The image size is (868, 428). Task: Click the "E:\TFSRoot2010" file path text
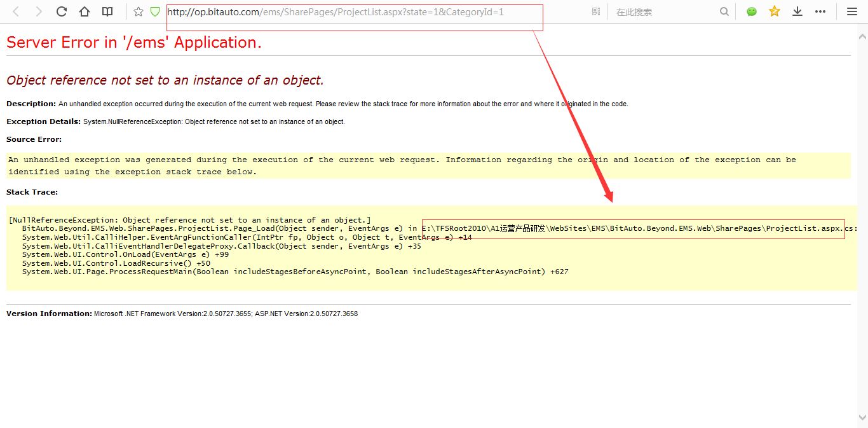(x=640, y=228)
